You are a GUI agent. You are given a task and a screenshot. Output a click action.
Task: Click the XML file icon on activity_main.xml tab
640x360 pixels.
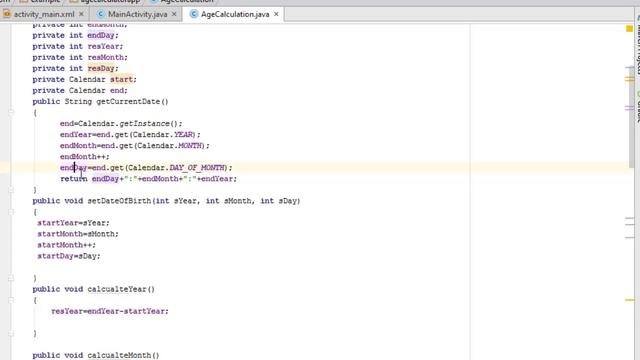click(x=7, y=14)
